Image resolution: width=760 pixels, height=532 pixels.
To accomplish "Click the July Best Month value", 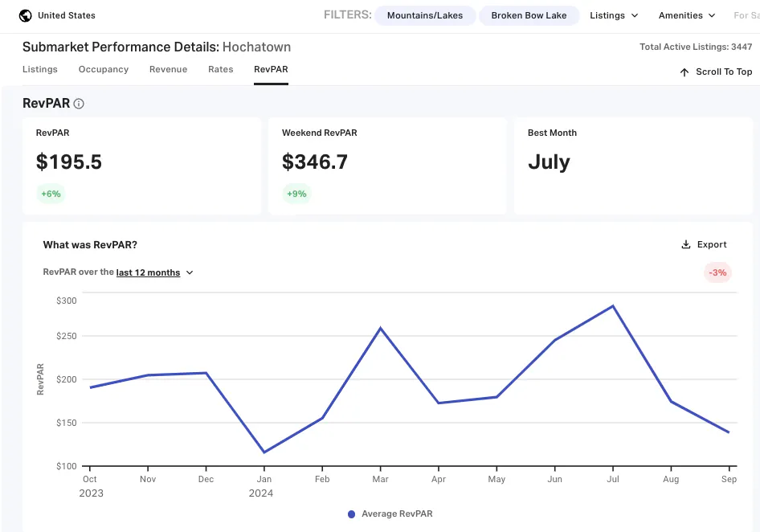I will click(x=550, y=162).
